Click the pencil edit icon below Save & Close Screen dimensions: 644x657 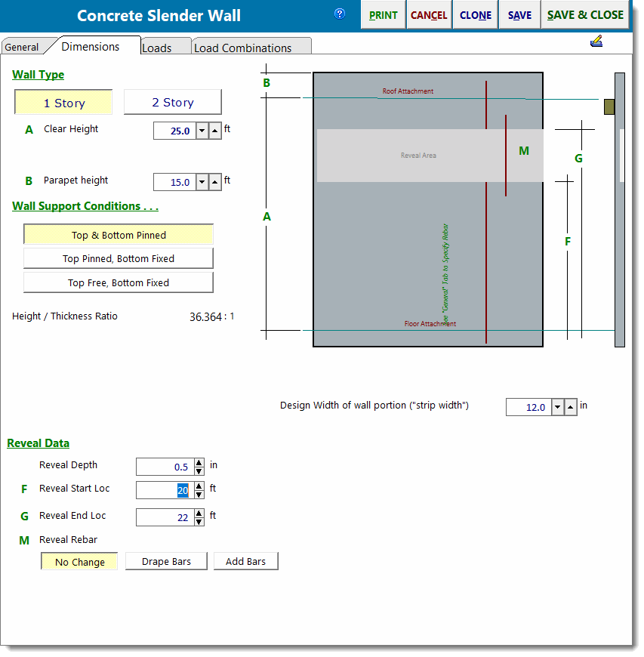[x=596, y=42]
